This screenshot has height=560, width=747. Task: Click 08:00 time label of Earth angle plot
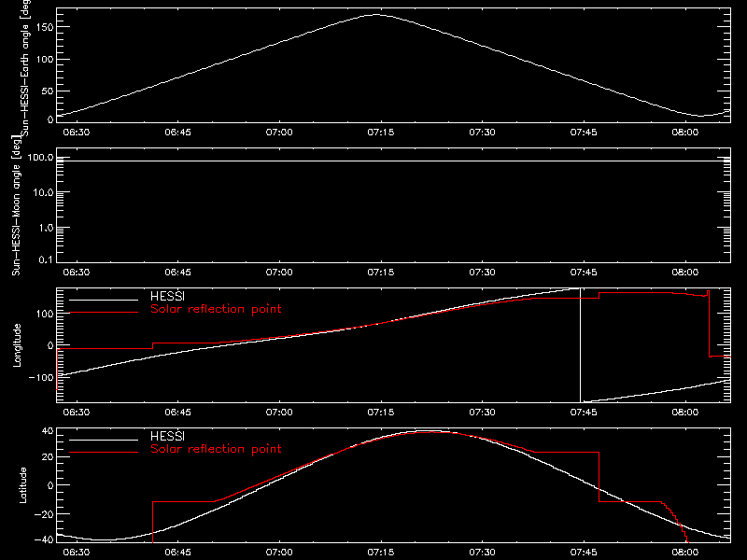tap(685, 132)
